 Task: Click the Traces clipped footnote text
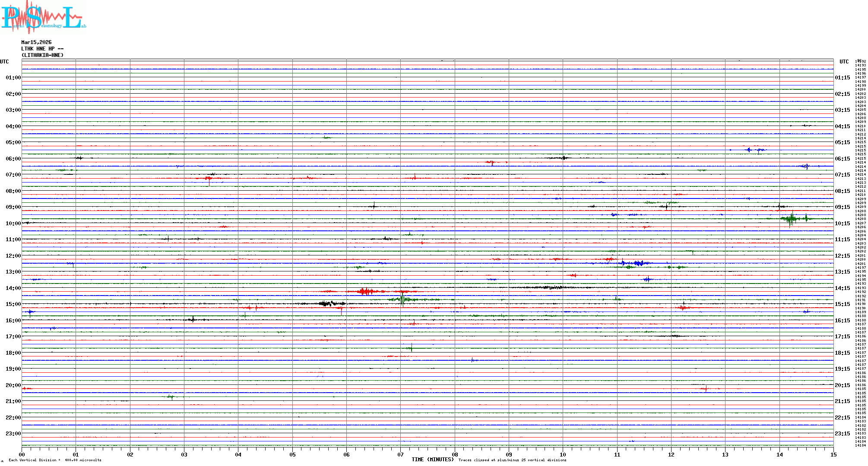[x=512, y=460]
